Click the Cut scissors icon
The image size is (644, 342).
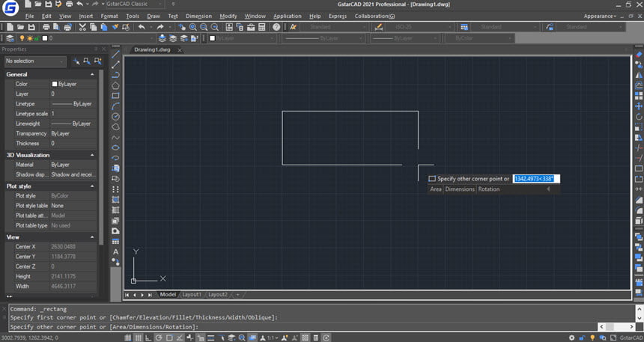click(x=82, y=27)
